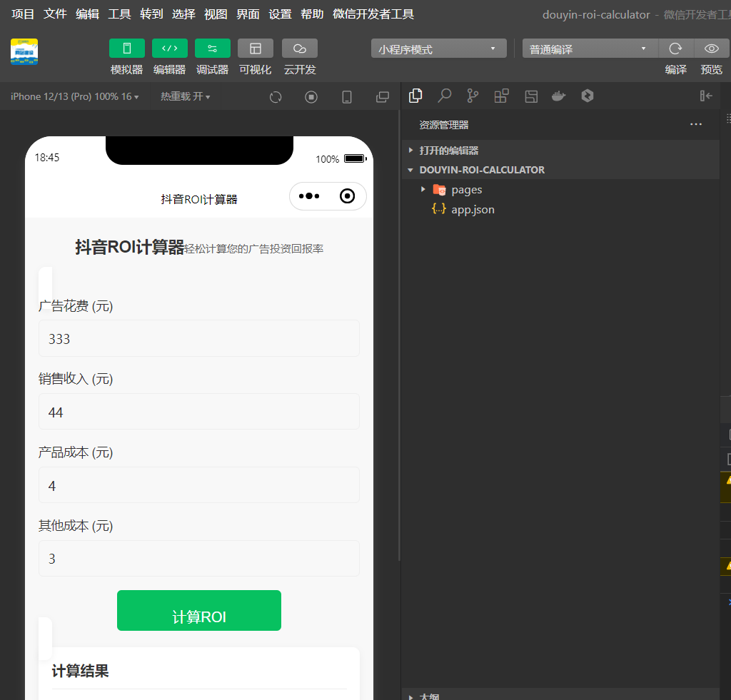Open the iPhone 12/13 Pro device dropdown
Image resolution: width=731 pixels, height=700 pixels.
point(74,96)
